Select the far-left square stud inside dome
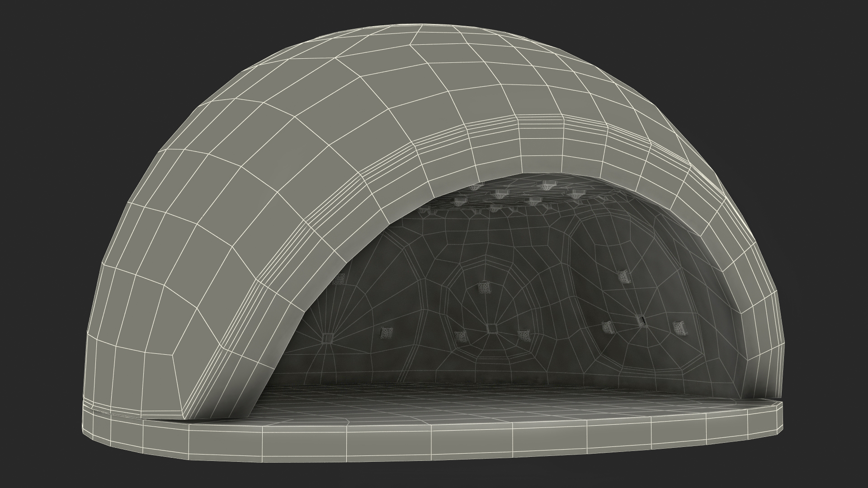 click(326, 338)
